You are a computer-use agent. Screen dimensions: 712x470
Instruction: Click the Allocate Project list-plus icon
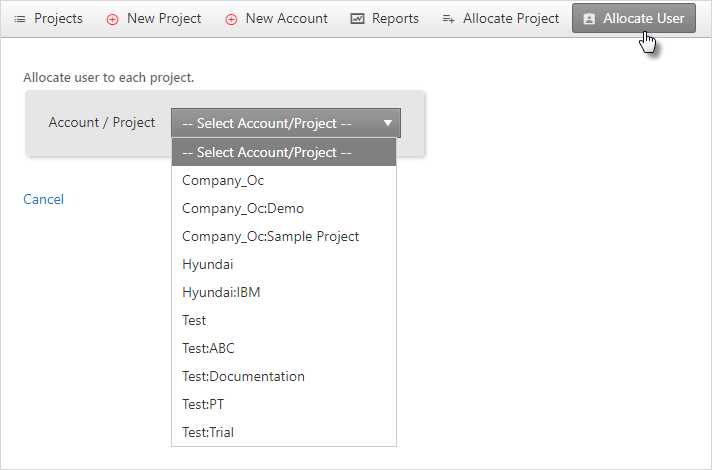tap(449, 19)
